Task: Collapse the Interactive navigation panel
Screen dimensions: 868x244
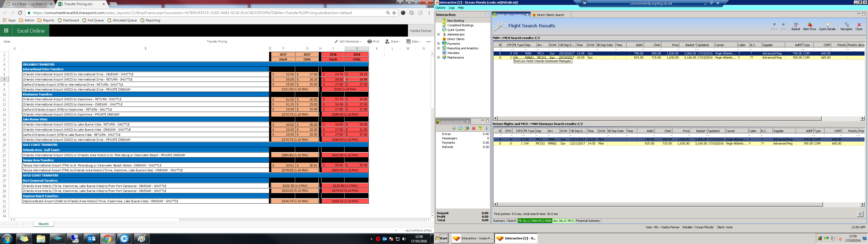Action: point(487,15)
